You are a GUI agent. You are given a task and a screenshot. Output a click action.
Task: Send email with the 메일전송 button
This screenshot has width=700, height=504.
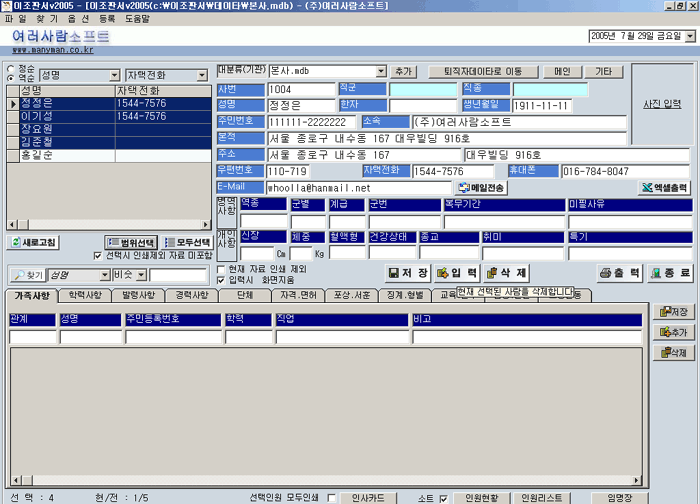pos(483,187)
